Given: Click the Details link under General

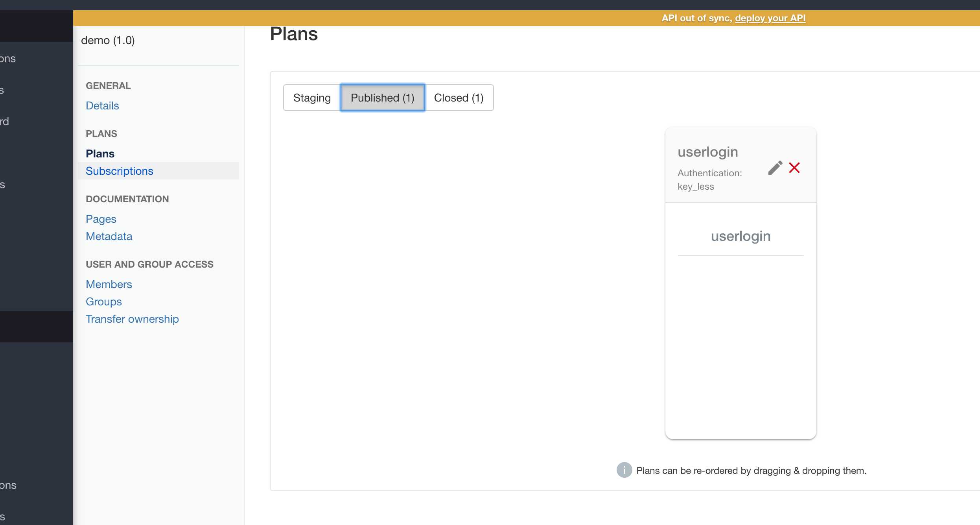Looking at the screenshot, I should pyautogui.click(x=102, y=105).
